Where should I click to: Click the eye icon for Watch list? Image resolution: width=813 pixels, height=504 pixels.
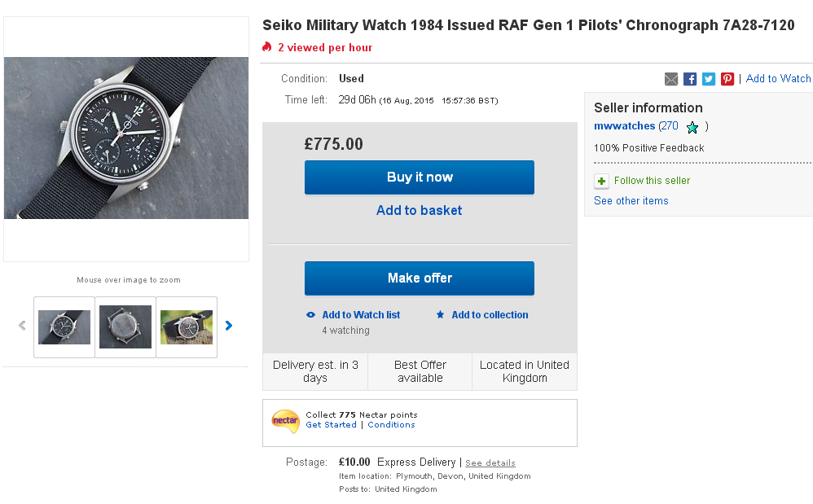click(310, 315)
